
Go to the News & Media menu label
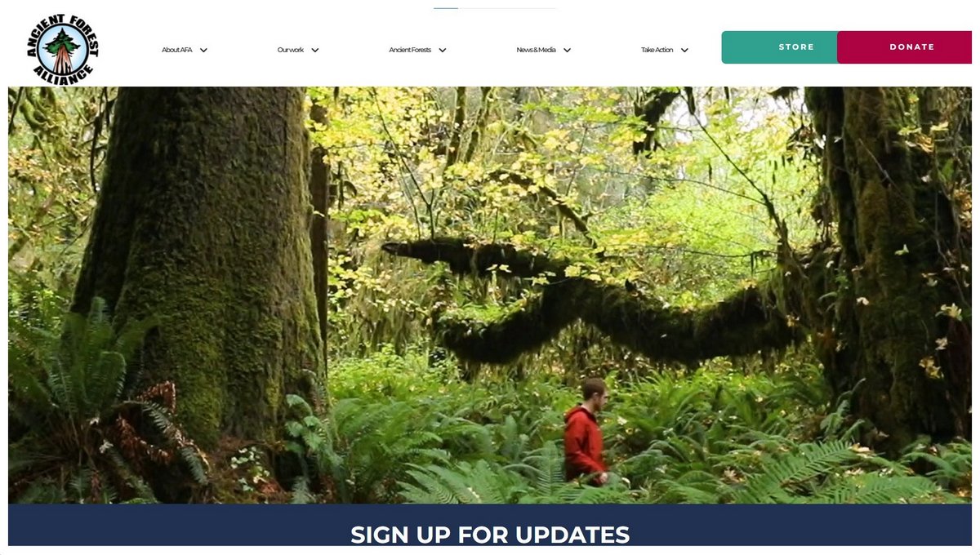point(537,51)
